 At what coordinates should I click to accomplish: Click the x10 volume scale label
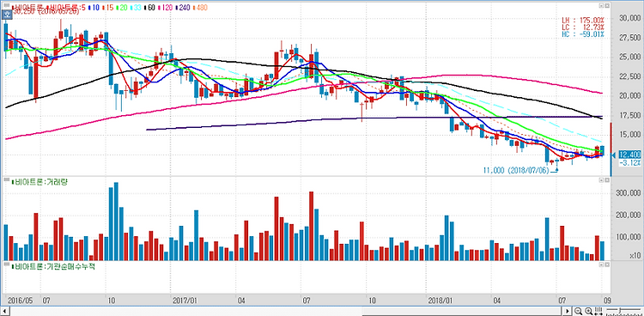pos(634,256)
